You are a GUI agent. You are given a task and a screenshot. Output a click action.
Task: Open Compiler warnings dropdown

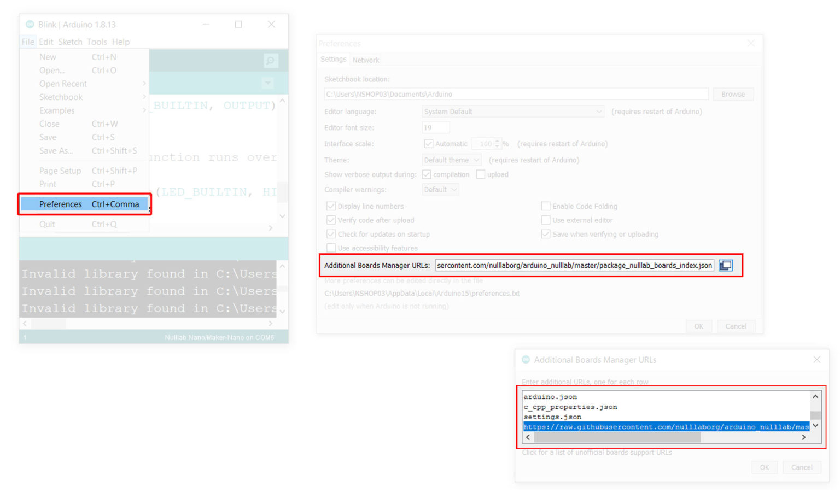[440, 190]
